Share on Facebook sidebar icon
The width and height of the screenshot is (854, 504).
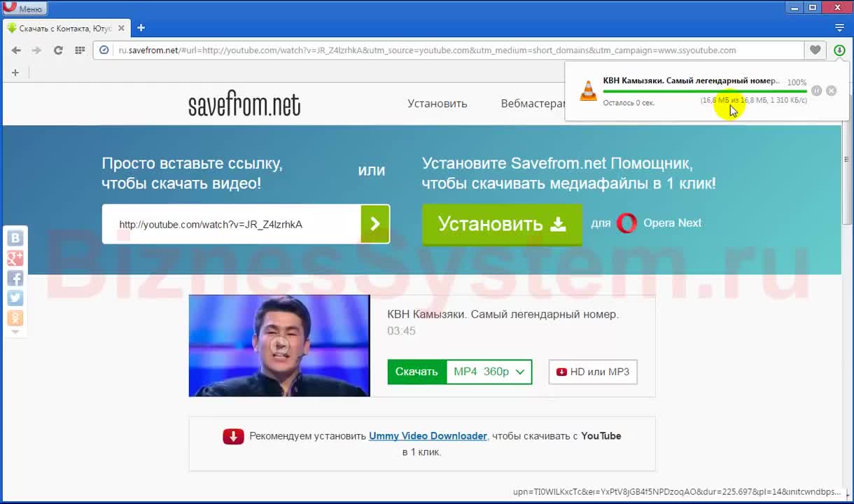coord(15,278)
